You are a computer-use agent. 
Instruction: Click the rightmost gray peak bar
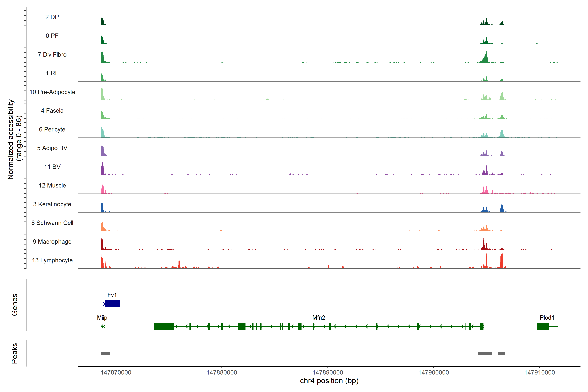point(501,353)
